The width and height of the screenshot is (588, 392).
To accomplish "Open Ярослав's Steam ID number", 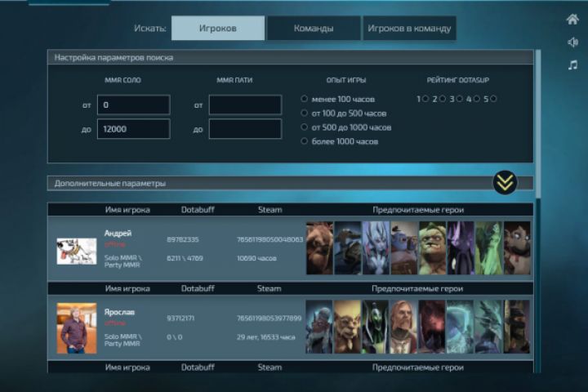I will pyautogui.click(x=269, y=318).
